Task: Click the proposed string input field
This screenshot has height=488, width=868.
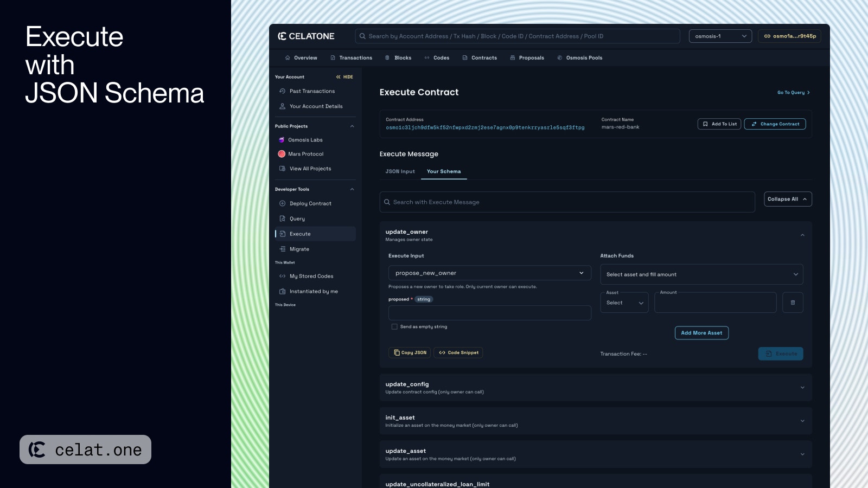Action: pos(490,313)
